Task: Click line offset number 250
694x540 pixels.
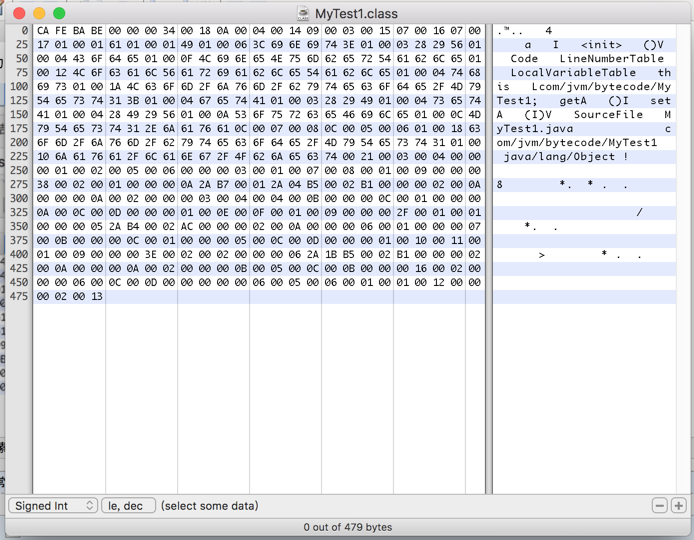Action: click(19, 170)
